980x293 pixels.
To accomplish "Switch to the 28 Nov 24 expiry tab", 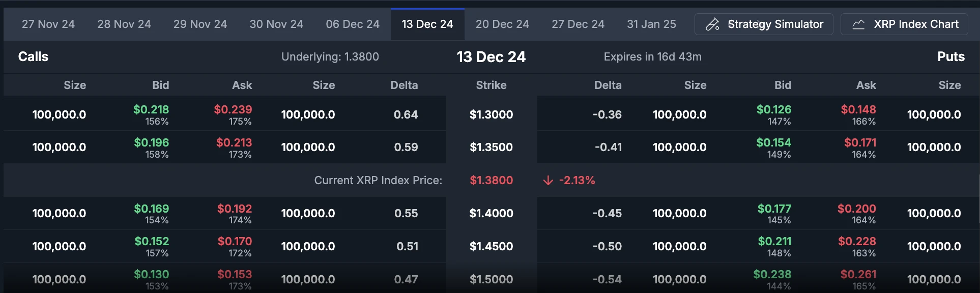I will pos(124,24).
